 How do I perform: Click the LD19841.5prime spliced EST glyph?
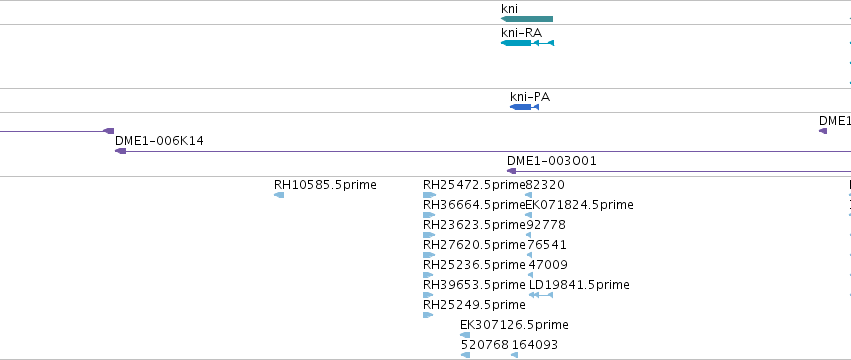541,295
